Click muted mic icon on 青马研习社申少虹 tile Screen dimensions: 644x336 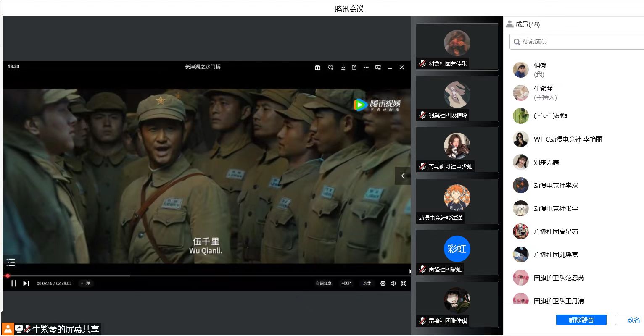point(422,166)
